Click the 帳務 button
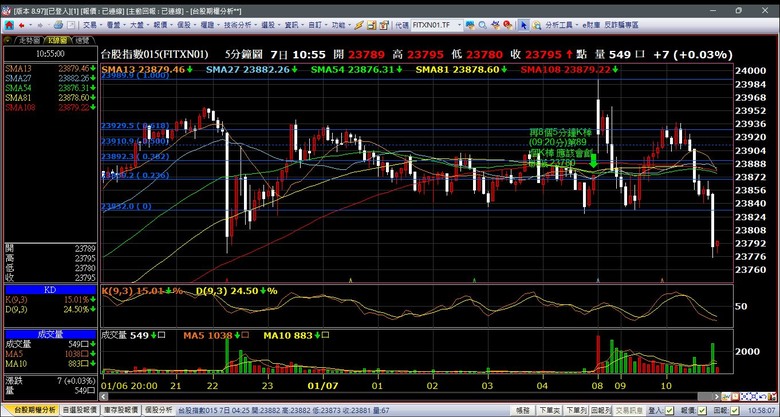 pyautogui.click(x=523, y=411)
